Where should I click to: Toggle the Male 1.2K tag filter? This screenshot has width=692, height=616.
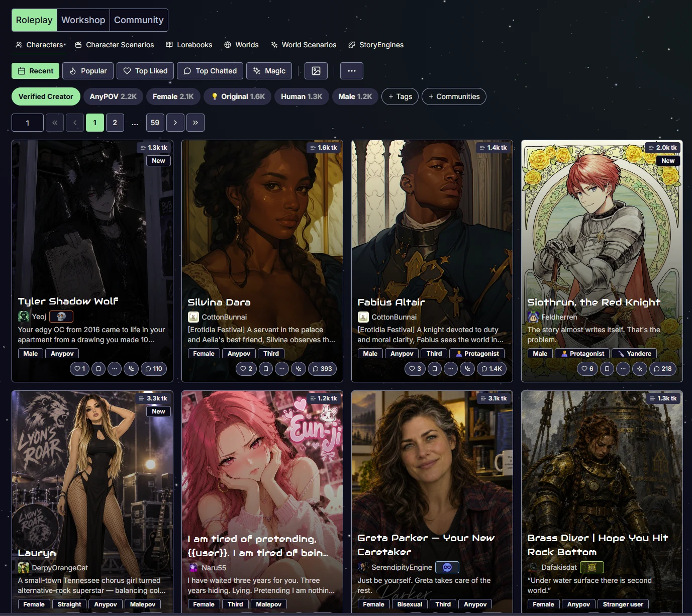point(355,96)
